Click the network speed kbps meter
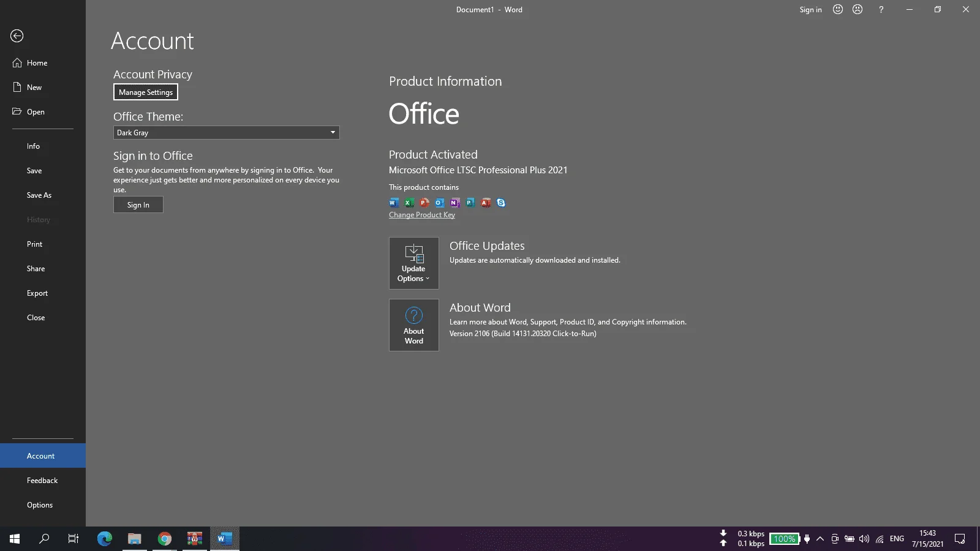The width and height of the screenshot is (980, 551). (x=742, y=539)
